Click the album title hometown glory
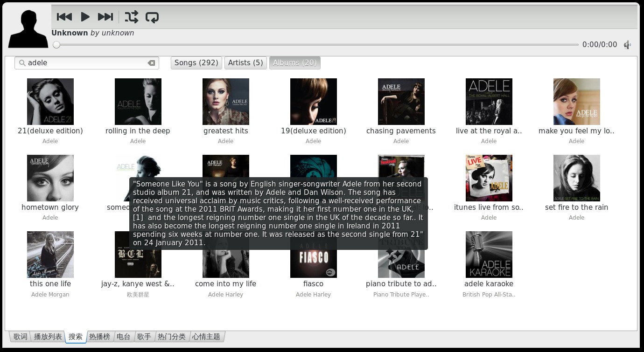The height and width of the screenshot is (352, 644). (50, 207)
